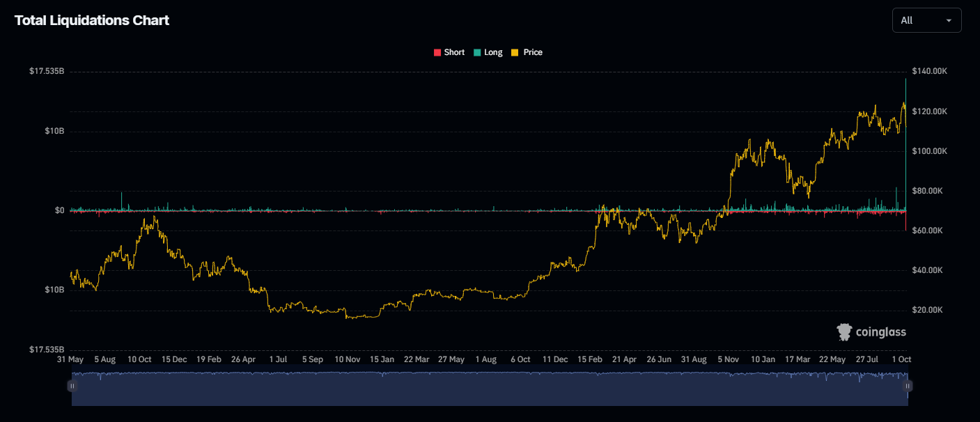980x422 pixels.
Task: Click the top $17.535B liquidation axis label
Action: (x=47, y=72)
